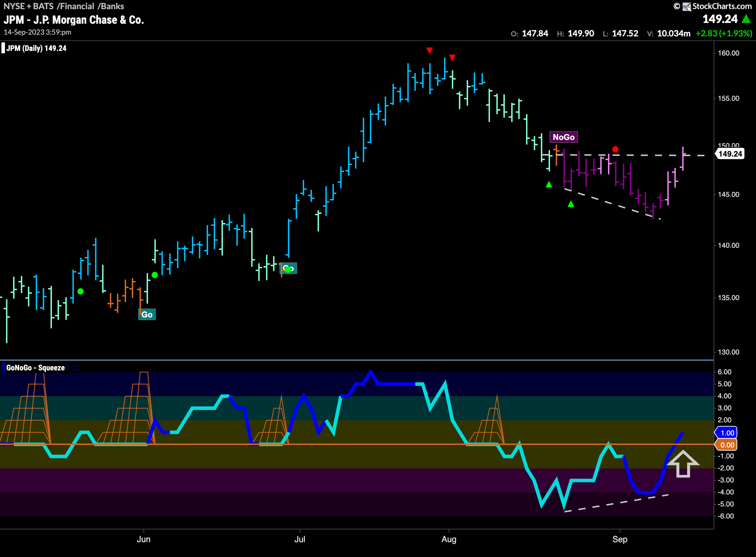Viewport: 756px width, 557px height.
Task: Click the blue 1.00 oscillator value tag
Action: [726, 433]
